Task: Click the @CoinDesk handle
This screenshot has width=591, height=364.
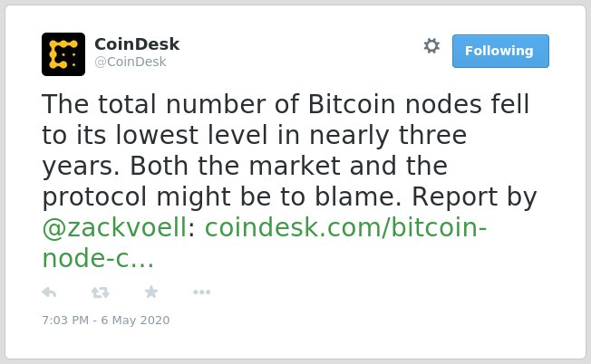Action: (130, 62)
